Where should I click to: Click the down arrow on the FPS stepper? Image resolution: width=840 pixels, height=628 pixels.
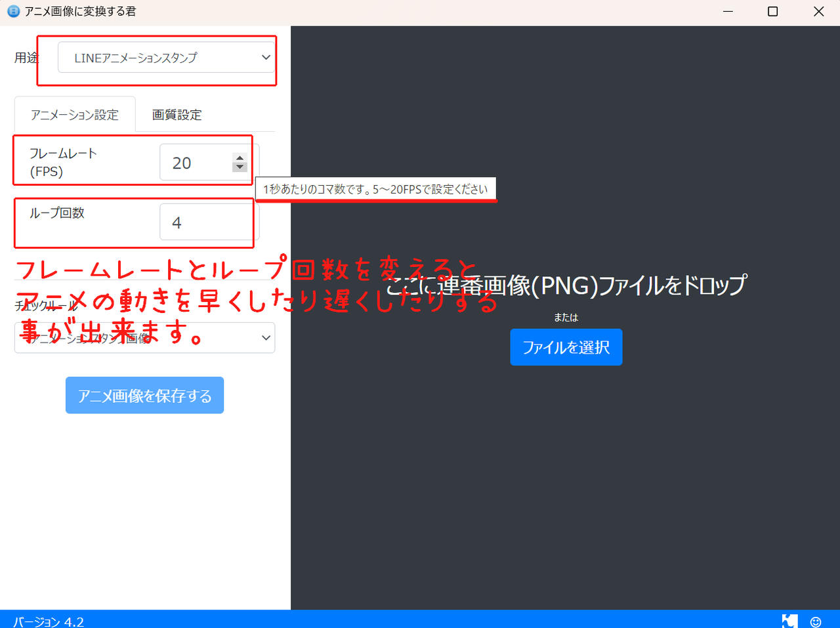coord(239,168)
